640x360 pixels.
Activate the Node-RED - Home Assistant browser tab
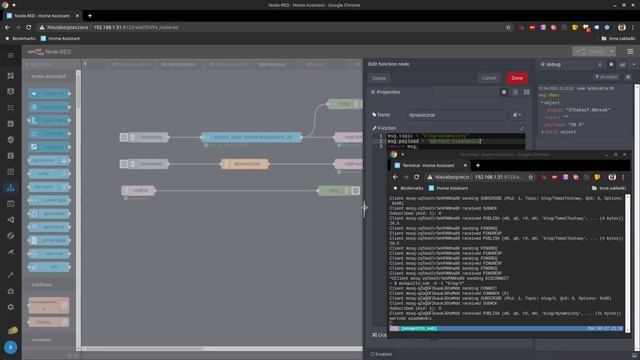[42, 16]
